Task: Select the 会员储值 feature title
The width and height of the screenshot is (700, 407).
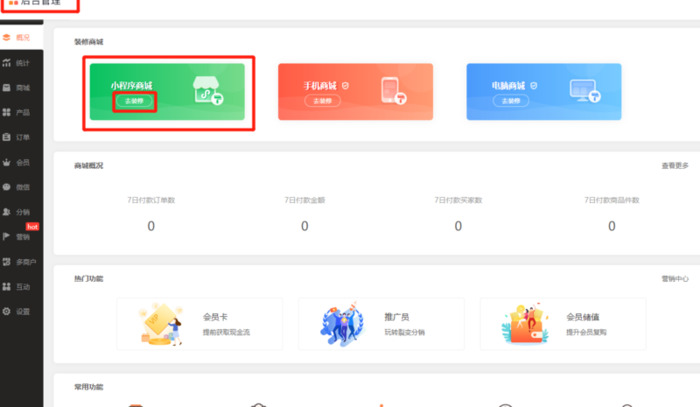Action: (x=583, y=317)
